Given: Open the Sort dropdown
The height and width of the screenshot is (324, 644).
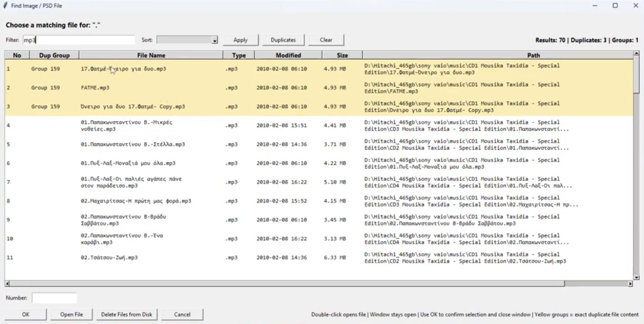Looking at the screenshot, I should [x=214, y=40].
